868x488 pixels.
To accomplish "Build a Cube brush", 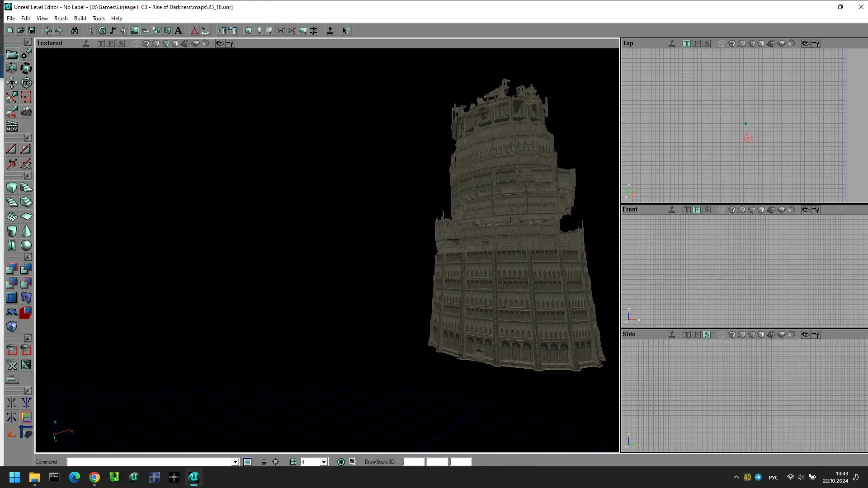I will tap(12, 188).
